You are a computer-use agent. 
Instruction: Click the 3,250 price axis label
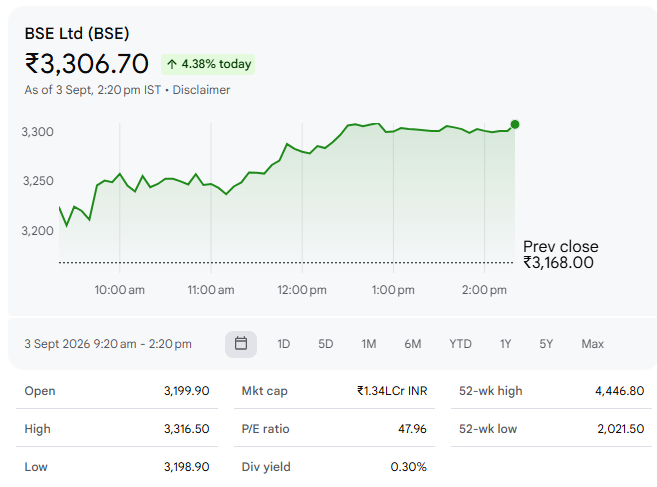pyautogui.click(x=38, y=181)
